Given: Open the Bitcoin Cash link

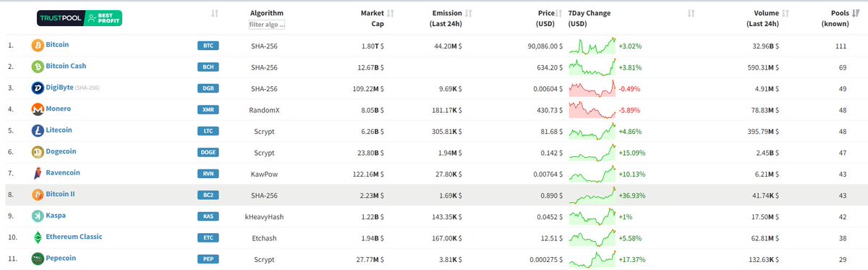Looking at the screenshot, I should [66, 66].
